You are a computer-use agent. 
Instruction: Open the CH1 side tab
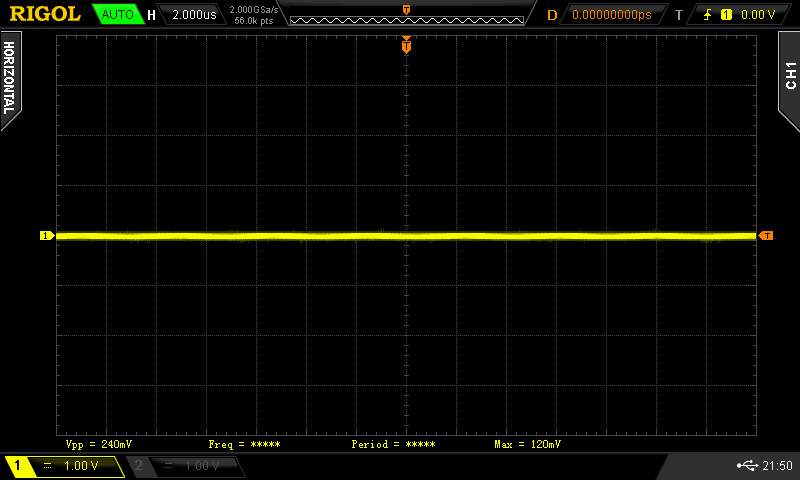click(x=789, y=75)
